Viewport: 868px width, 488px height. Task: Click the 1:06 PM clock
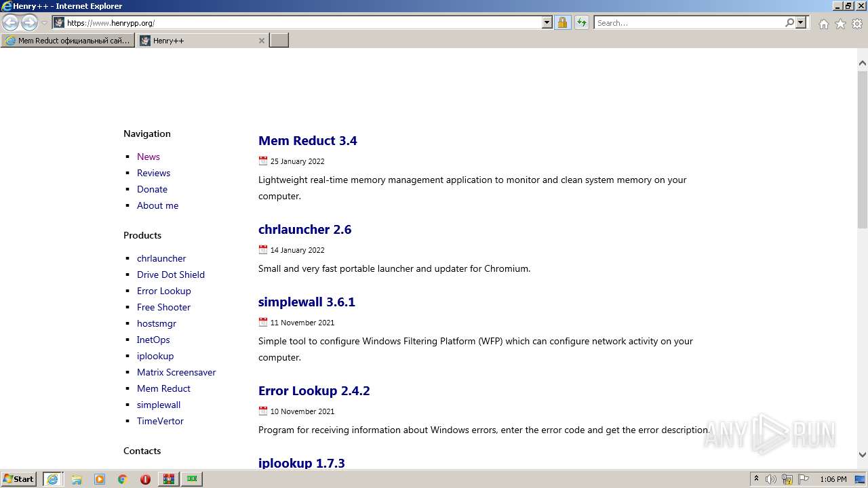(833, 479)
